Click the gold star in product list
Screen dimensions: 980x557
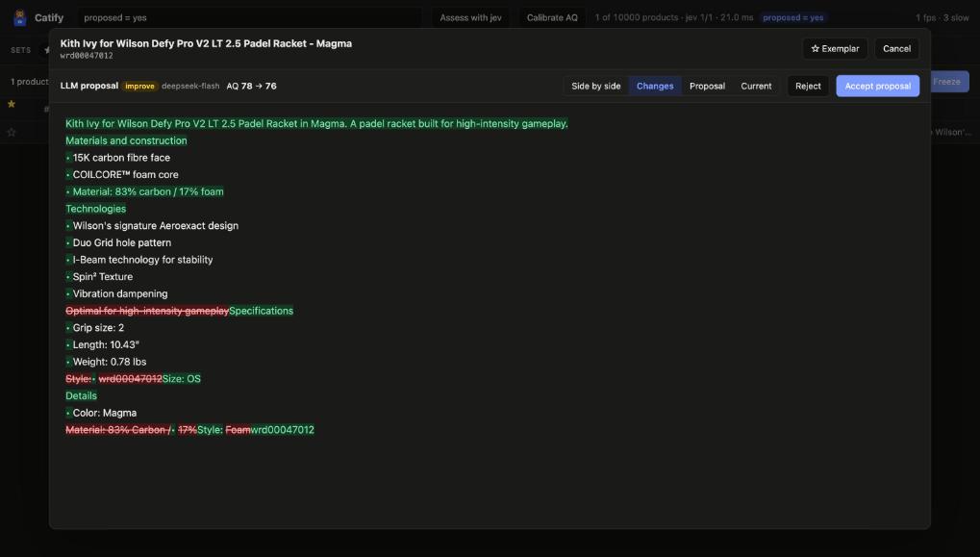(12, 104)
